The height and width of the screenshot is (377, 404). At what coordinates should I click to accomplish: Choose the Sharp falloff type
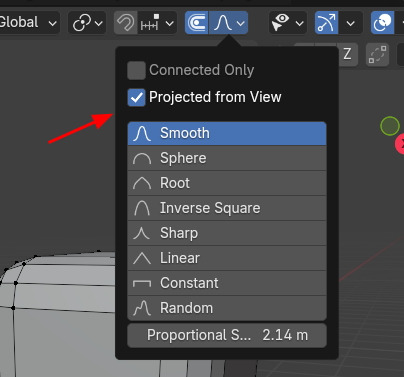227,233
